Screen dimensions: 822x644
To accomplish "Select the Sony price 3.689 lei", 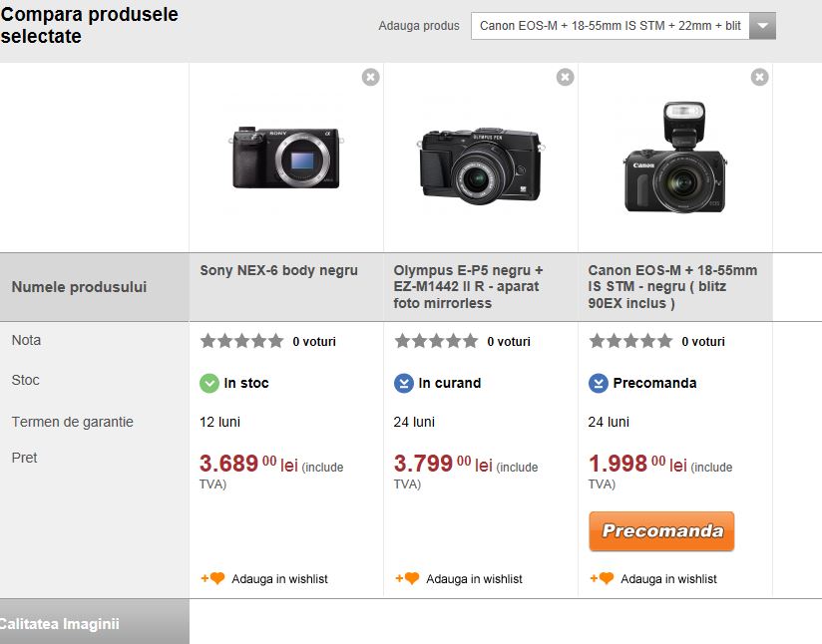I will click(248, 464).
